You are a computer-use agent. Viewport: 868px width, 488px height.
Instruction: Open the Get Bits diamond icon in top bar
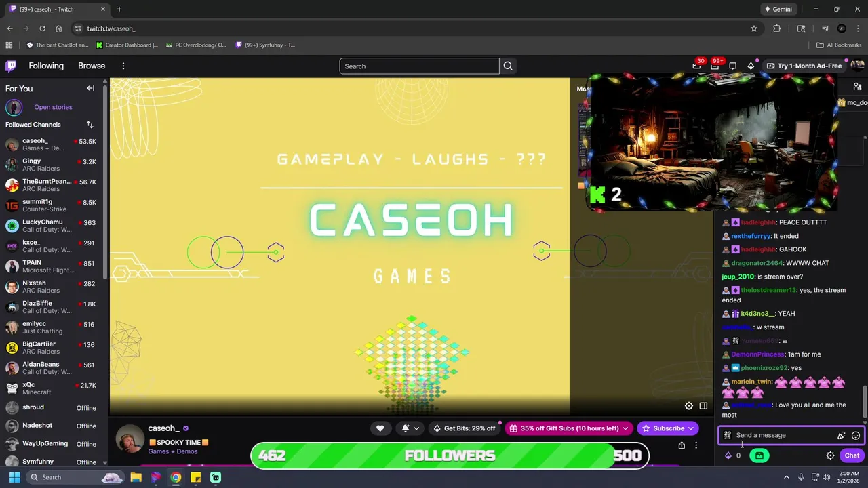click(751, 66)
